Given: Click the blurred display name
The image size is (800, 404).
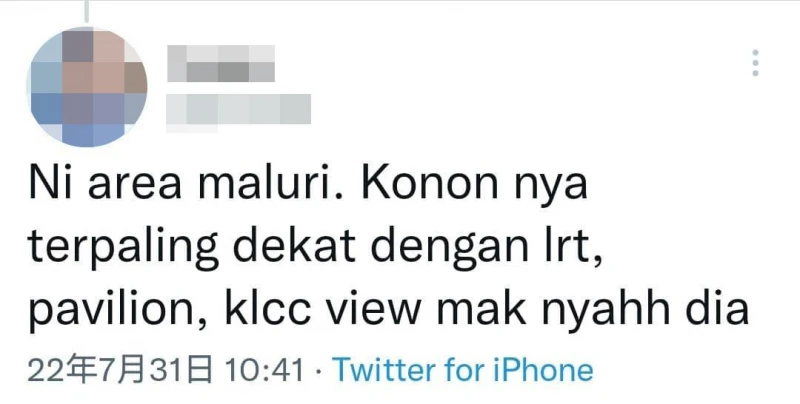Looking at the screenshot, I should [x=221, y=63].
